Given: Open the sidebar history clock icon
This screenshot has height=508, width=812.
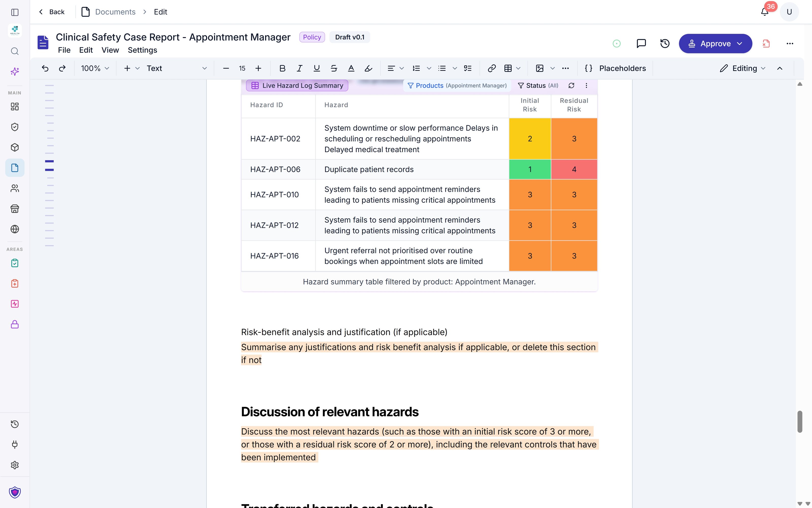Looking at the screenshot, I should 15,424.
